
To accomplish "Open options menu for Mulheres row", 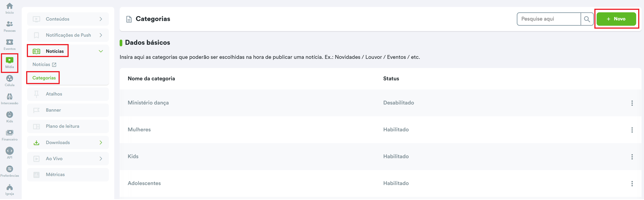I will tap(632, 130).
